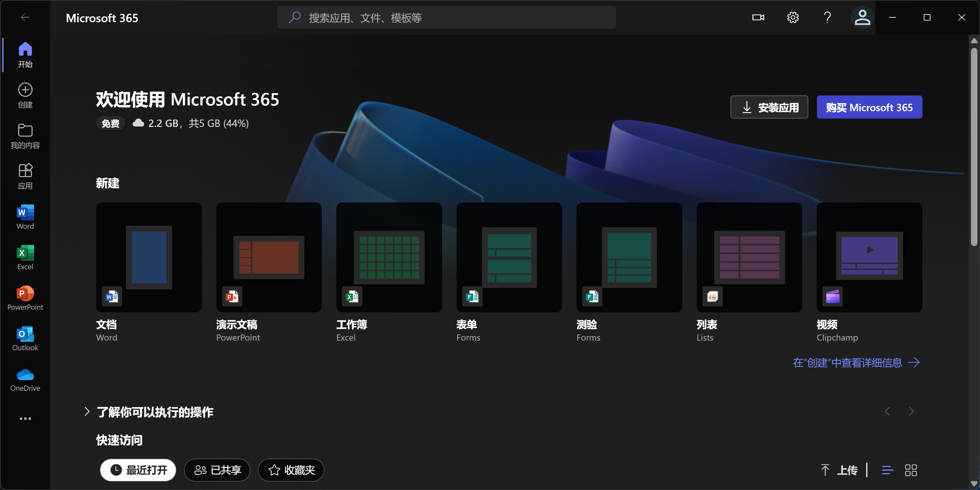View detailed info in 创建 link
980x490 pixels.
[857, 362]
